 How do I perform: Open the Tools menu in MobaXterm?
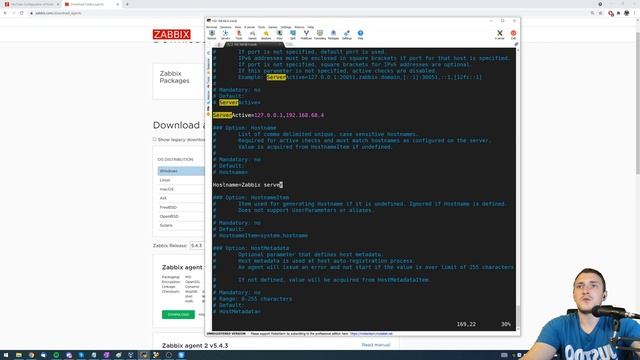tap(261, 27)
